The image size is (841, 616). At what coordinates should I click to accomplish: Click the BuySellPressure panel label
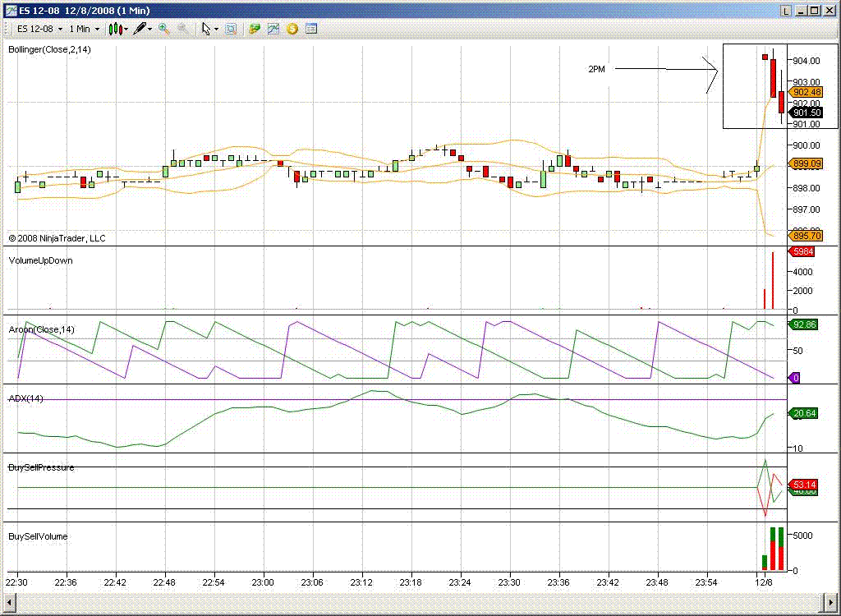pyautogui.click(x=41, y=467)
